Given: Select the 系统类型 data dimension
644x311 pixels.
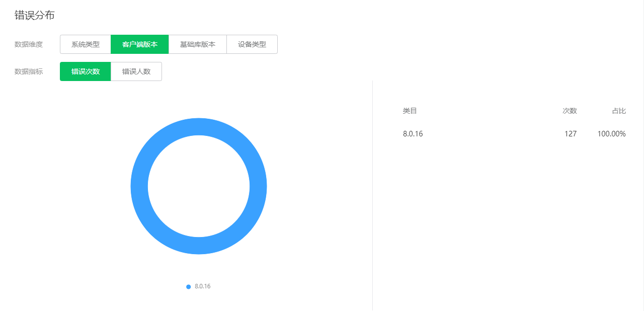Looking at the screenshot, I should [86, 44].
